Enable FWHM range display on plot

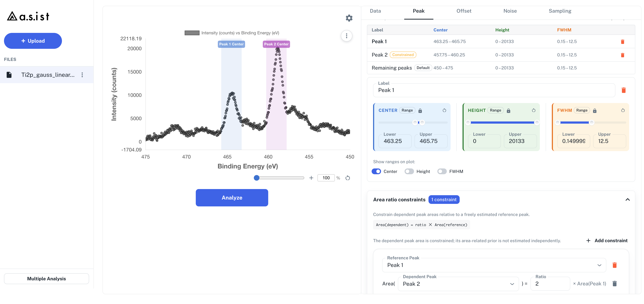[442, 172]
